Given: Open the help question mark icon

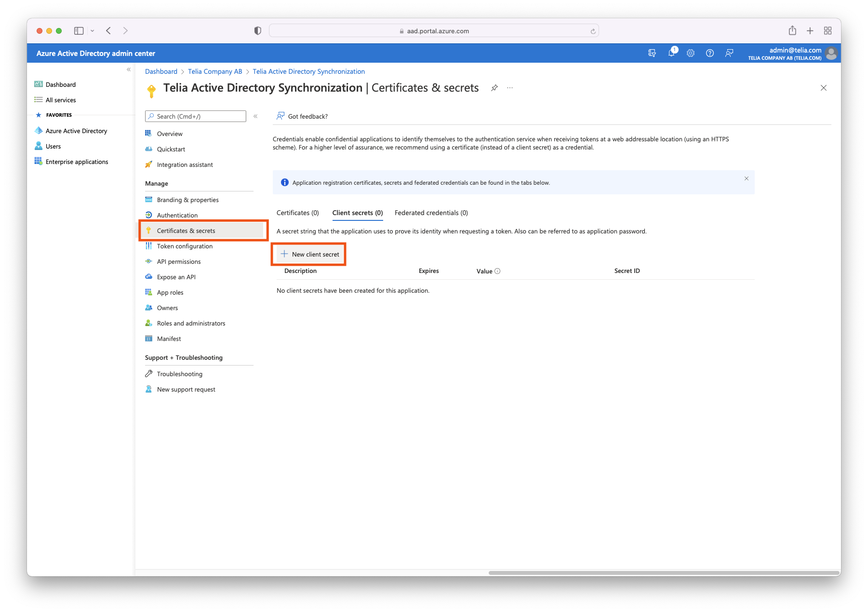Looking at the screenshot, I should click(x=710, y=53).
